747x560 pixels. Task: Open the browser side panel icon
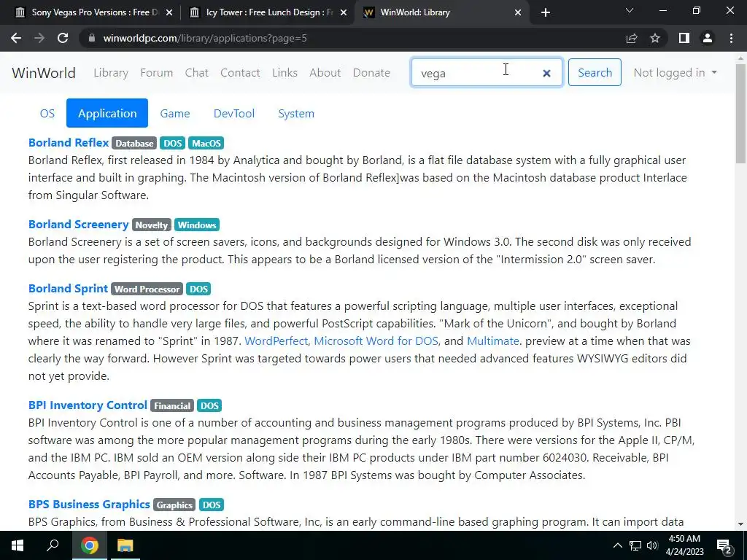click(684, 38)
